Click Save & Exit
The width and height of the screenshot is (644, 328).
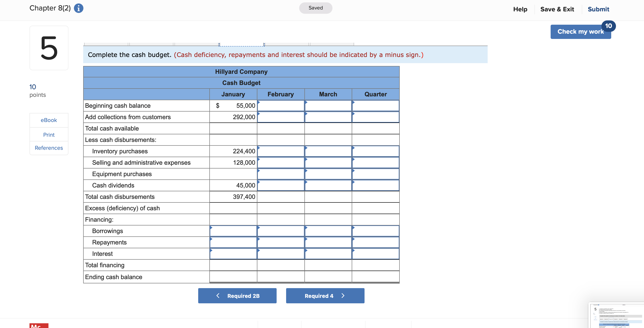[x=557, y=9]
